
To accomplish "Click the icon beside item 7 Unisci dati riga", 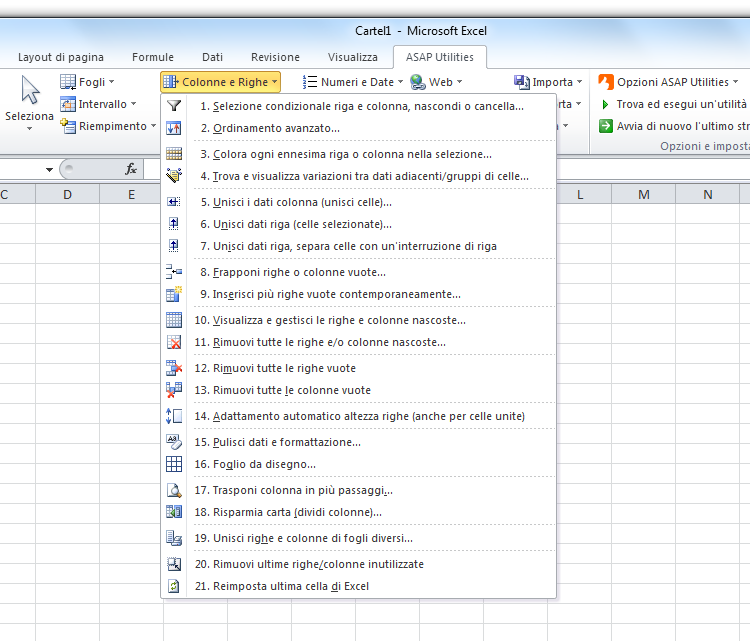I will pos(174,245).
